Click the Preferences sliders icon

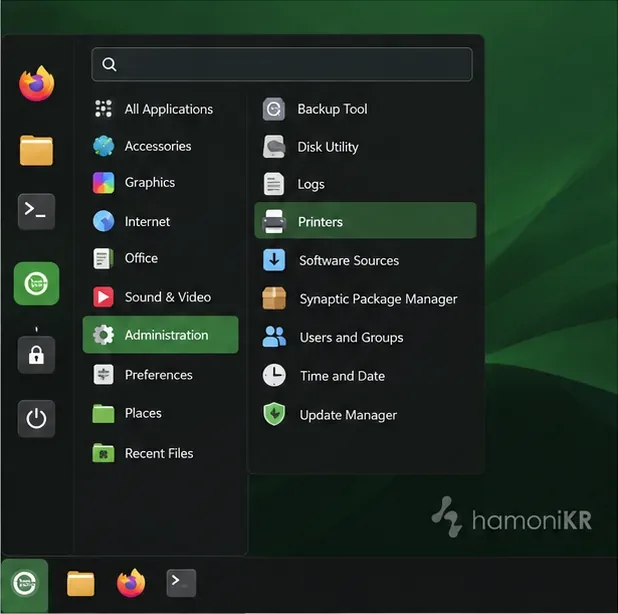(x=103, y=374)
